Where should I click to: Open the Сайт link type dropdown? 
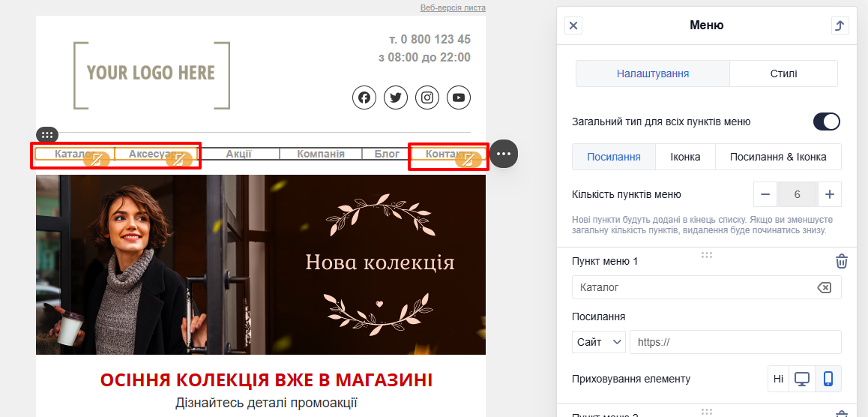599,342
